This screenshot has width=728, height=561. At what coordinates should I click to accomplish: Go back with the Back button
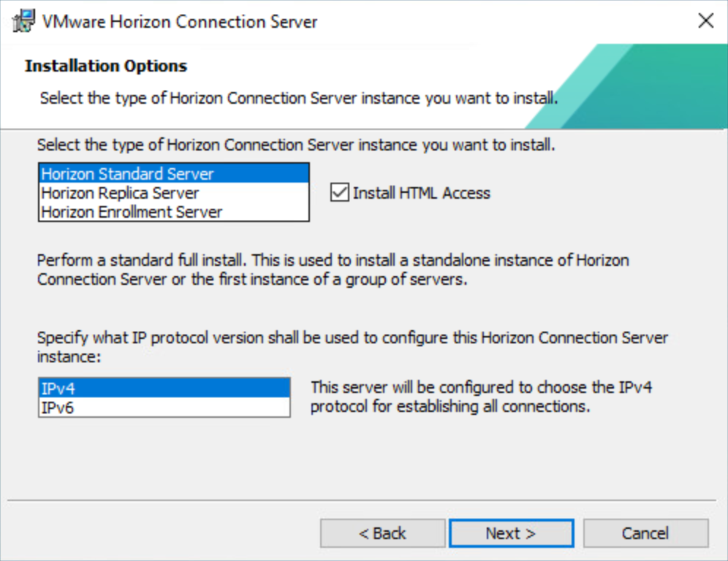382,533
